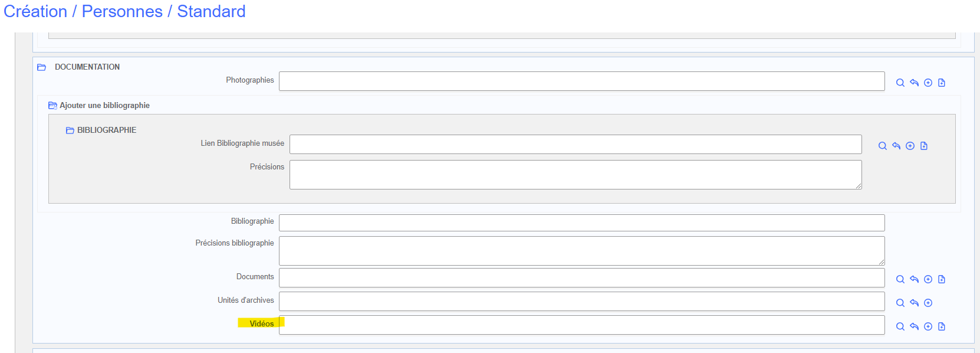
Task: Click the plus-circle icon beside Unités d'archives
Action: coord(928,303)
